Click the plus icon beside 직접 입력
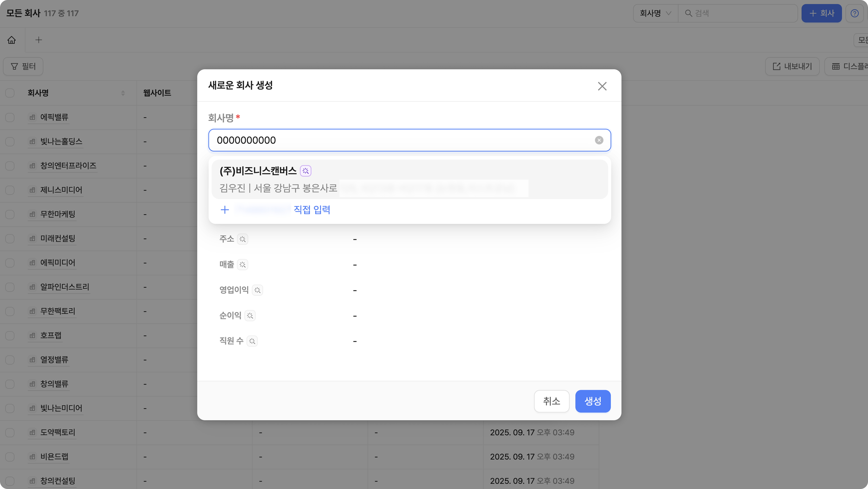The image size is (868, 489). 225,210
